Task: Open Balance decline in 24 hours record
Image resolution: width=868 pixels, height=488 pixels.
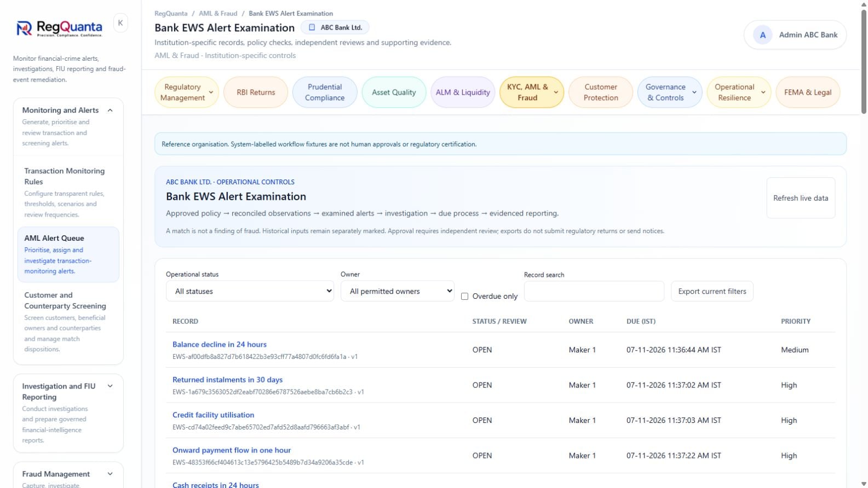Action: point(220,345)
